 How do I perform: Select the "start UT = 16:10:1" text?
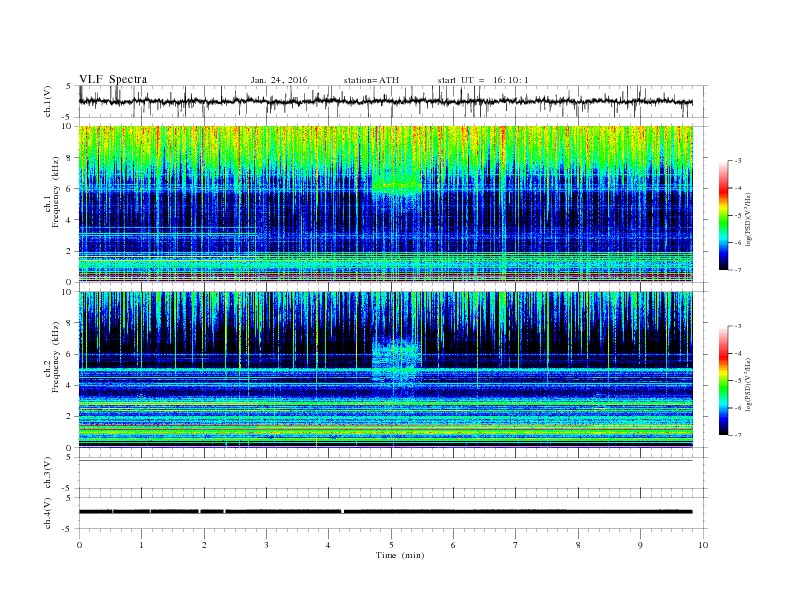point(483,80)
